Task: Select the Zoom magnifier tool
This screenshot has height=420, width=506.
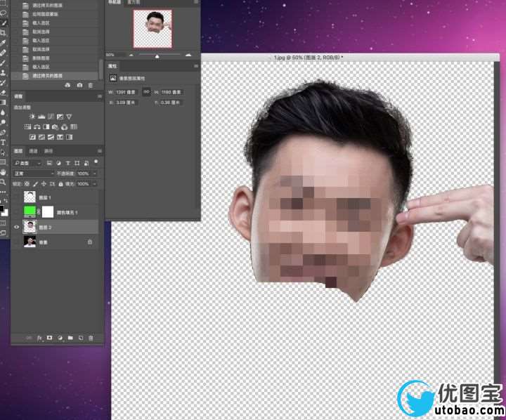Action: [4, 183]
